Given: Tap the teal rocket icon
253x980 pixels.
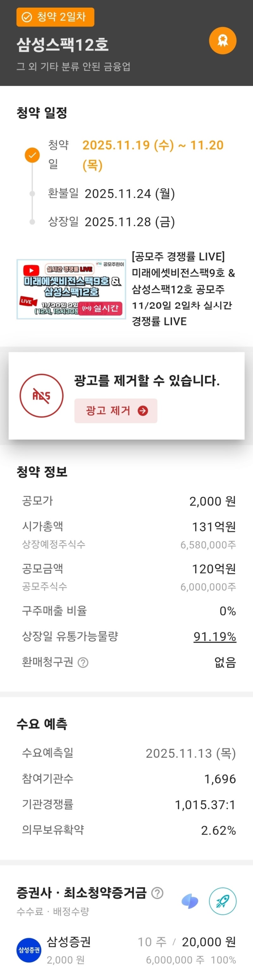Looking at the screenshot, I should tap(223, 901).
